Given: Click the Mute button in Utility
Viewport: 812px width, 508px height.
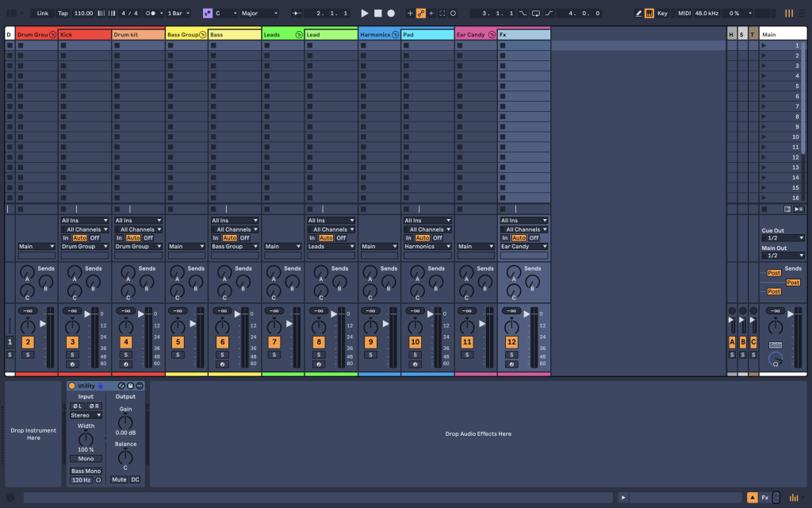Looking at the screenshot, I should click(x=118, y=479).
